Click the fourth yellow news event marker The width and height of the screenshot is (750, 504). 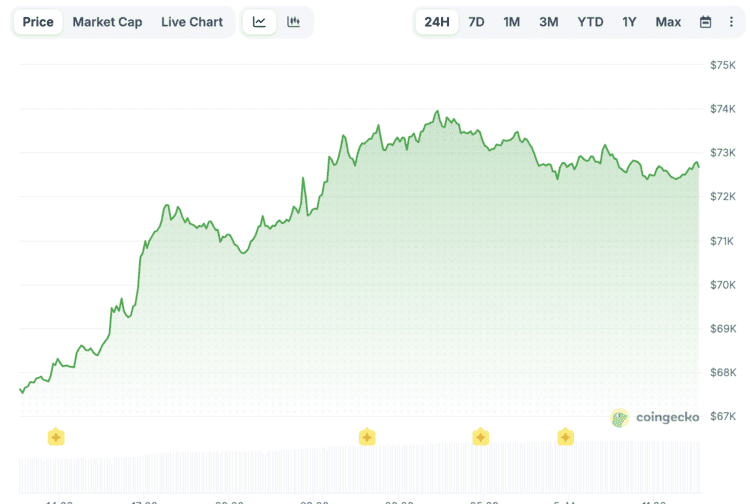(x=565, y=437)
